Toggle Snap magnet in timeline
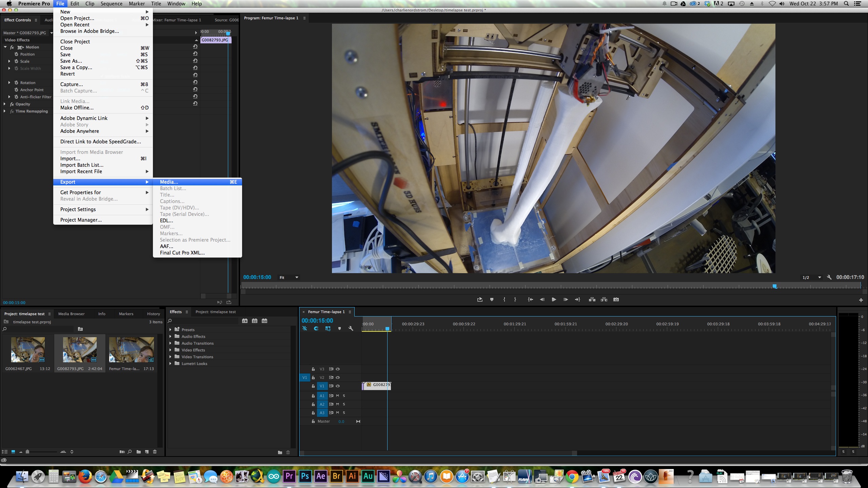Image resolution: width=868 pixels, height=488 pixels. [x=316, y=328]
